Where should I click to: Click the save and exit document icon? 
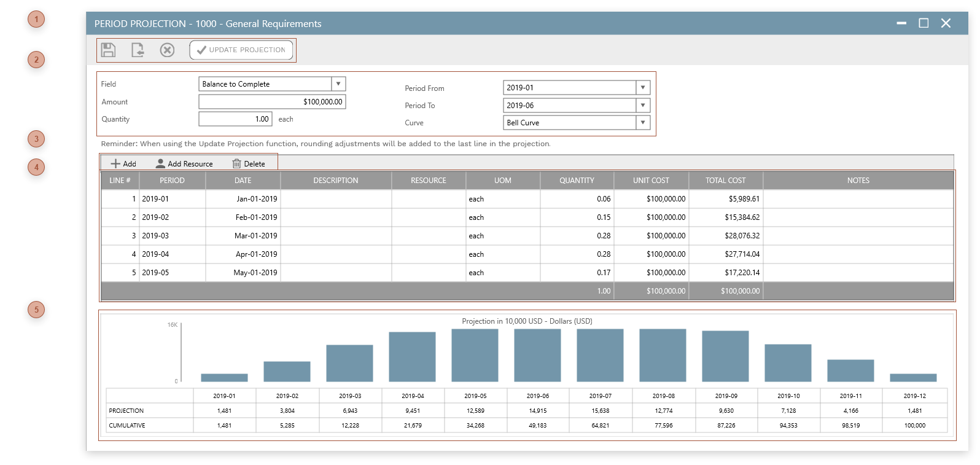coord(138,50)
